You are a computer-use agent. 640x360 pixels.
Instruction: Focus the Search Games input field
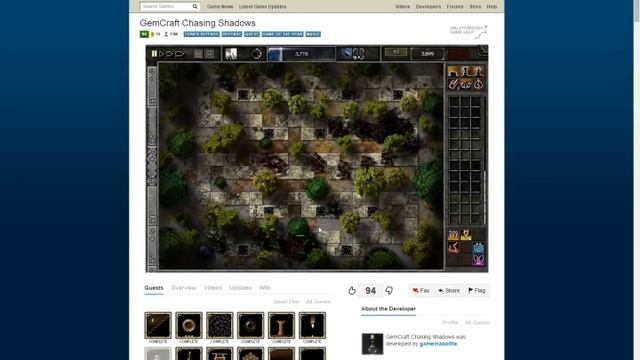(x=165, y=6)
